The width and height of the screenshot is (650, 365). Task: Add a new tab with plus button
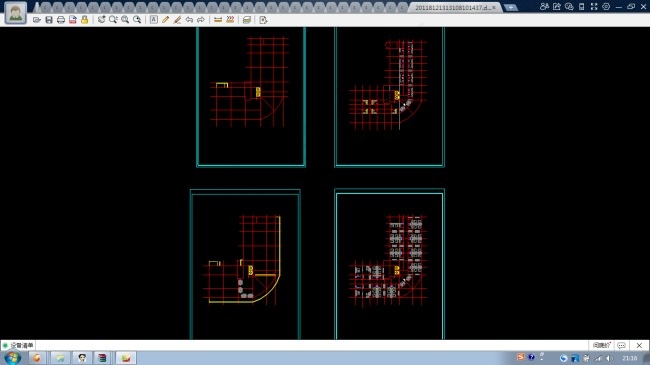(x=510, y=7)
